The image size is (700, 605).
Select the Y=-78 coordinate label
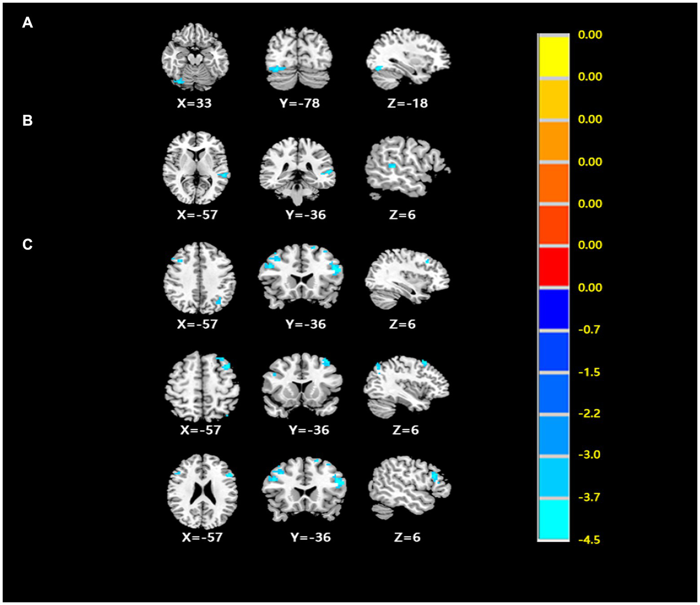[x=300, y=103]
